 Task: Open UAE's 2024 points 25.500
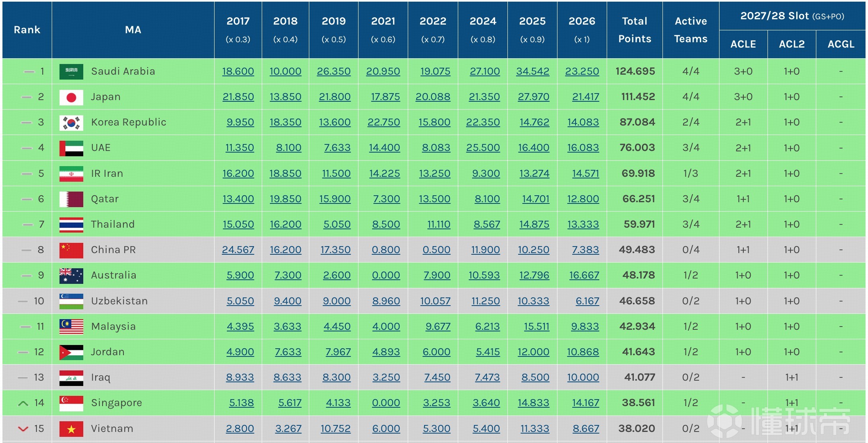click(483, 148)
